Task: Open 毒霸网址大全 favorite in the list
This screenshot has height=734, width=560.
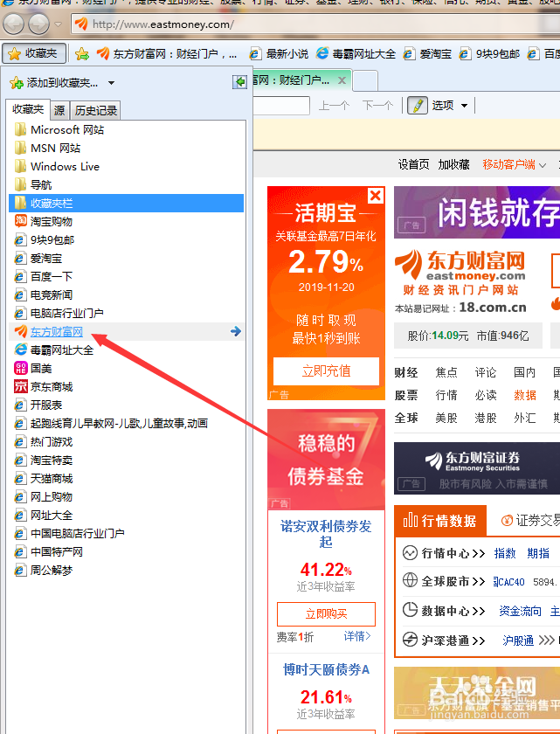Action: point(127,350)
